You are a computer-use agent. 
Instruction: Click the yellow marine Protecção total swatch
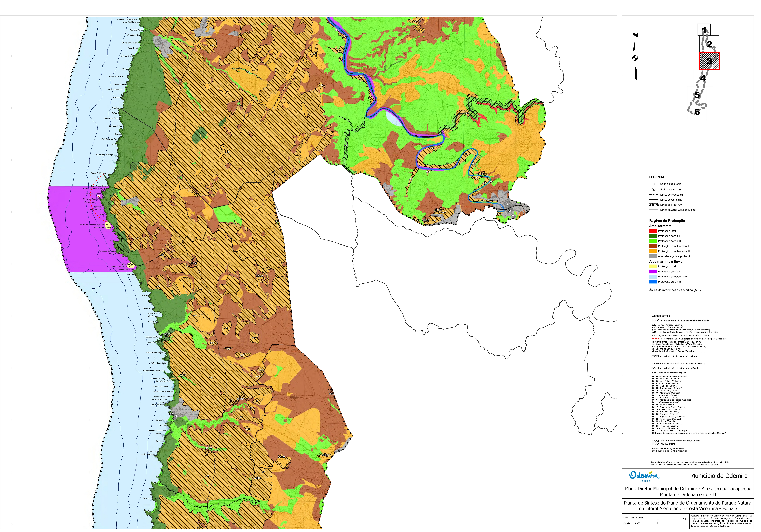tap(653, 266)
